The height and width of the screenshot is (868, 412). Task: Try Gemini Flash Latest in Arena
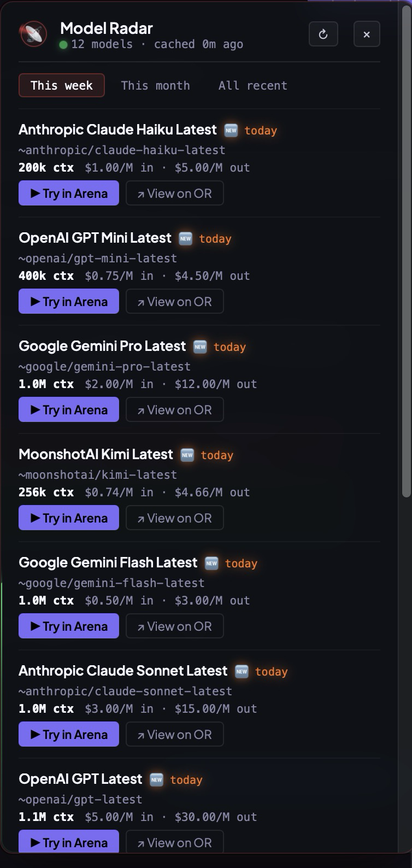point(68,626)
